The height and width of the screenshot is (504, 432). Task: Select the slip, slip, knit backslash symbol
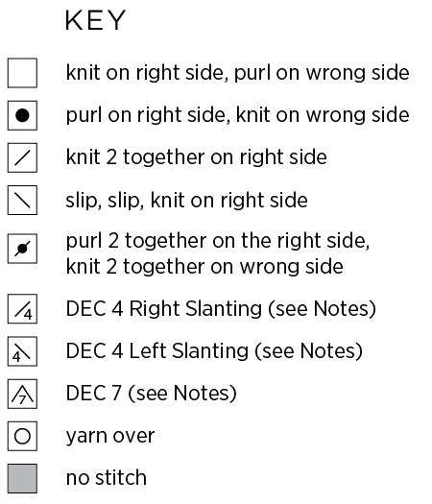click(x=22, y=201)
